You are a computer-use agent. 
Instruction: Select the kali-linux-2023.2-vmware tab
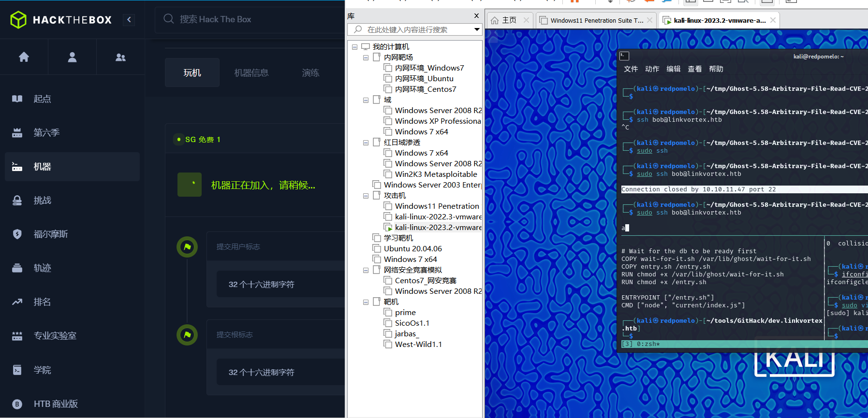click(720, 20)
